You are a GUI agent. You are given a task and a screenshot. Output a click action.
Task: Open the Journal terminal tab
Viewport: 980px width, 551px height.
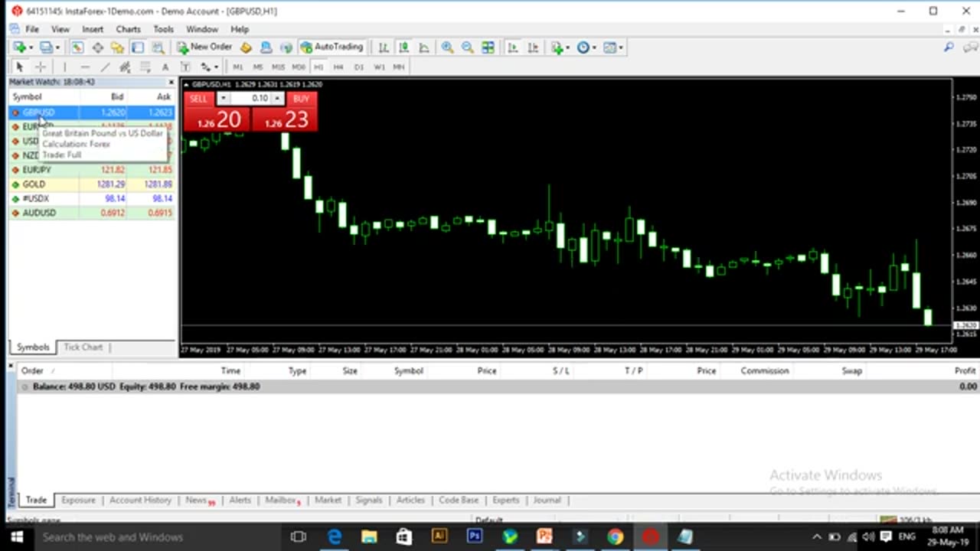[x=547, y=500]
